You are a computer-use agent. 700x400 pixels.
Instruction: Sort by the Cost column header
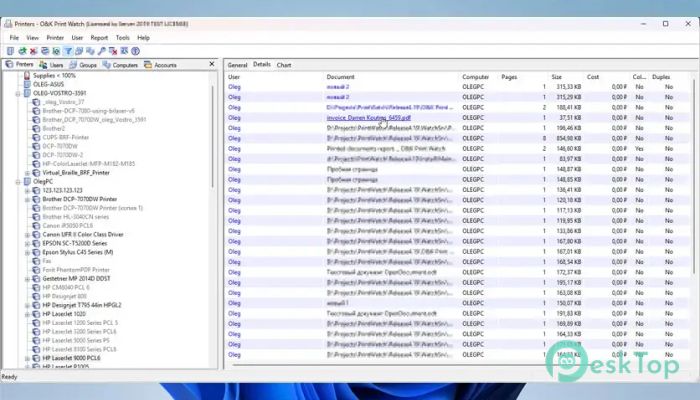click(593, 77)
